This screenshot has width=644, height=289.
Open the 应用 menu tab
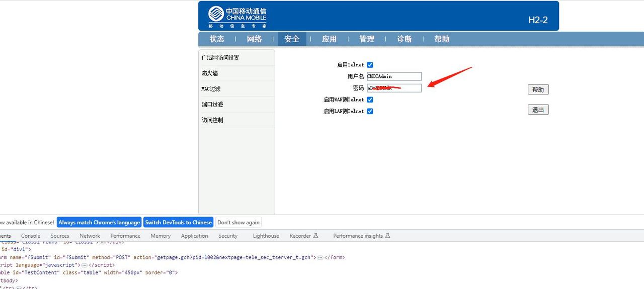tap(329, 39)
